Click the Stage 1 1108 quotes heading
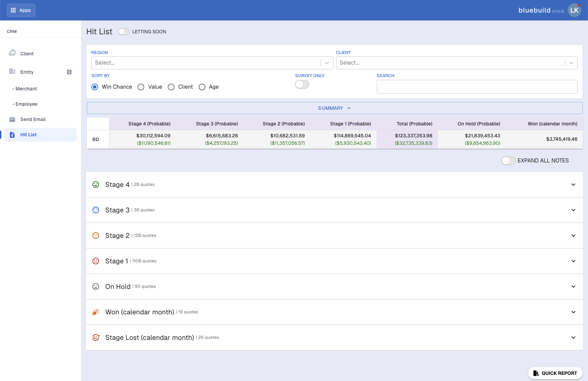The height and width of the screenshot is (381, 588). (x=131, y=261)
